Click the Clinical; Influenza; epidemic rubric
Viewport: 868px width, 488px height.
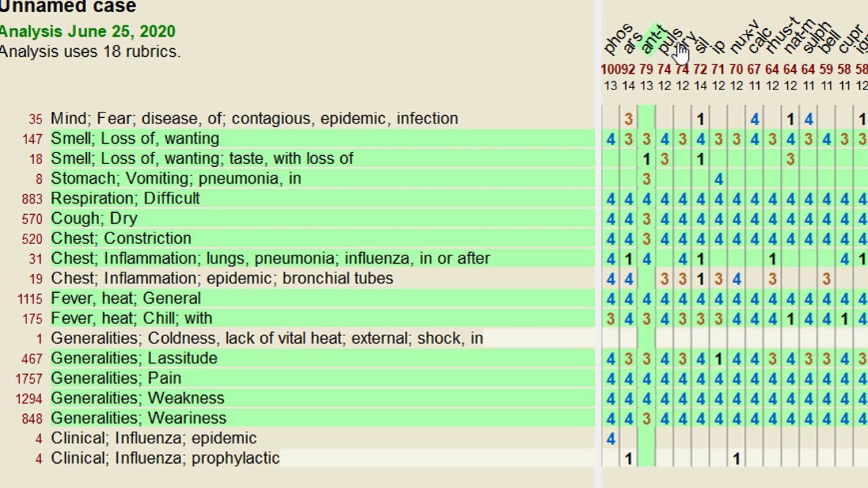(x=153, y=439)
